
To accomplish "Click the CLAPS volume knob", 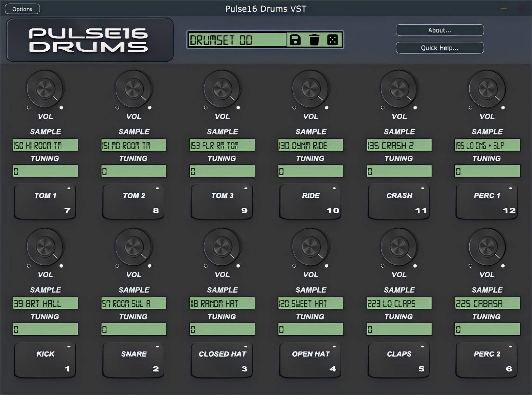I will (399, 247).
